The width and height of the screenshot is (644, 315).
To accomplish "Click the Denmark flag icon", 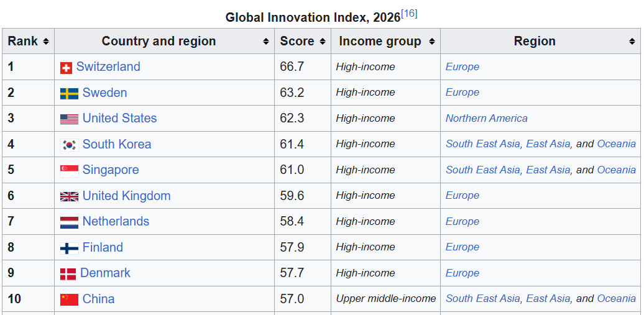I will (68, 273).
